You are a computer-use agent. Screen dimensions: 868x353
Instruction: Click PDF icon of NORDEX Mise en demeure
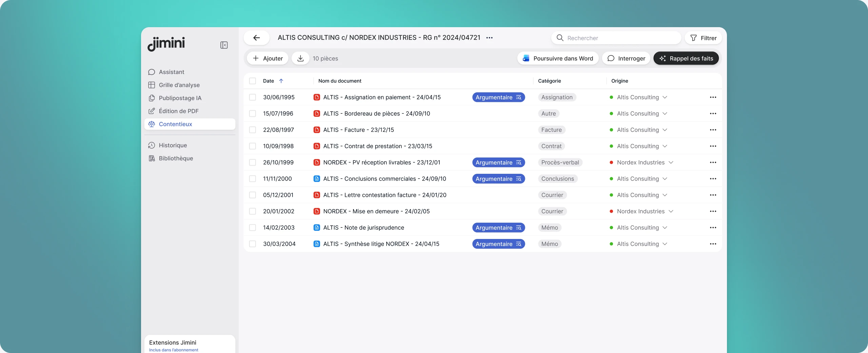click(317, 211)
